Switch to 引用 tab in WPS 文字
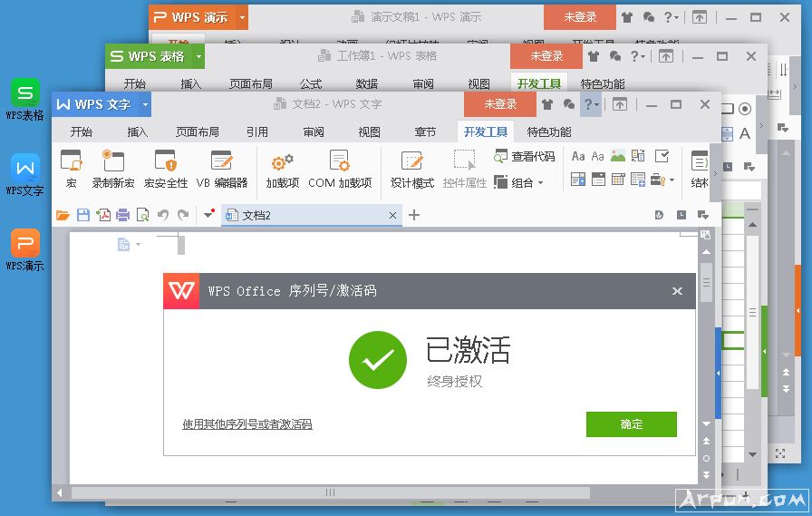Image resolution: width=812 pixels, height=516 pixels. [x=257, y=132]
